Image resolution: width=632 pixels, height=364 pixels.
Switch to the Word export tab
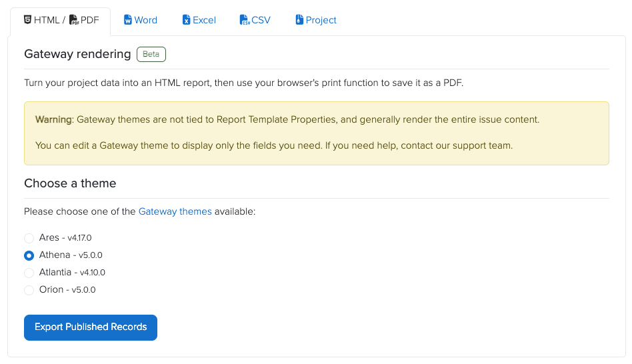140,20
